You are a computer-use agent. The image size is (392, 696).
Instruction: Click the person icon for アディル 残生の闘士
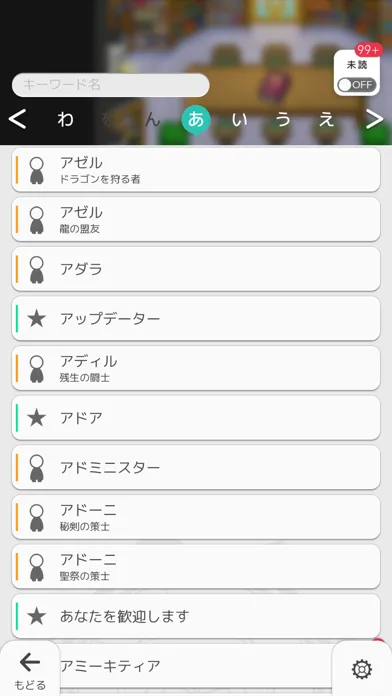click(36, 368)
